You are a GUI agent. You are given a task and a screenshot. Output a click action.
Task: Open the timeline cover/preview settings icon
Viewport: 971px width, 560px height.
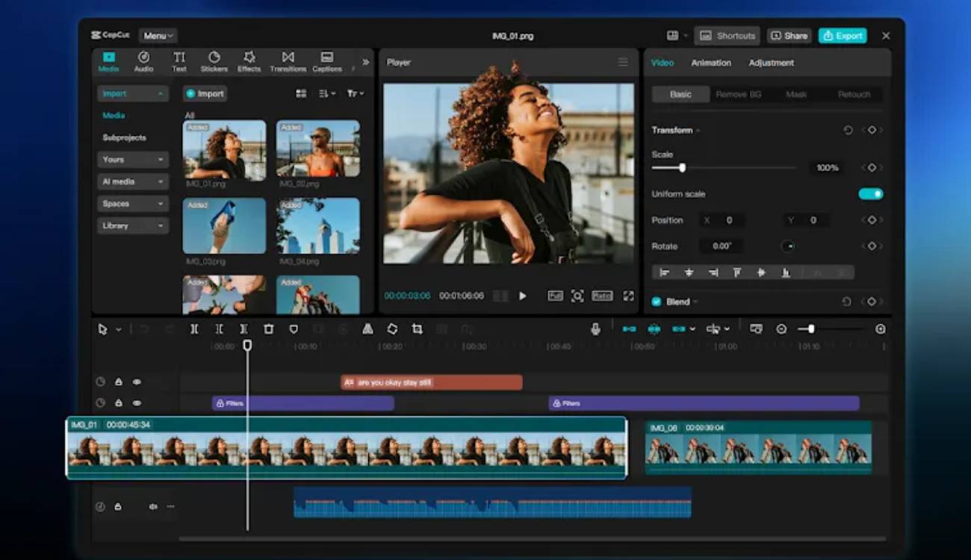756,329
